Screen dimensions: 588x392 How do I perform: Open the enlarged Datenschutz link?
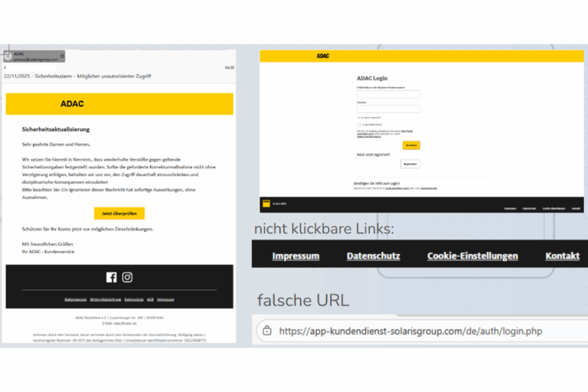pyautogui.click(x=373, y=256)
